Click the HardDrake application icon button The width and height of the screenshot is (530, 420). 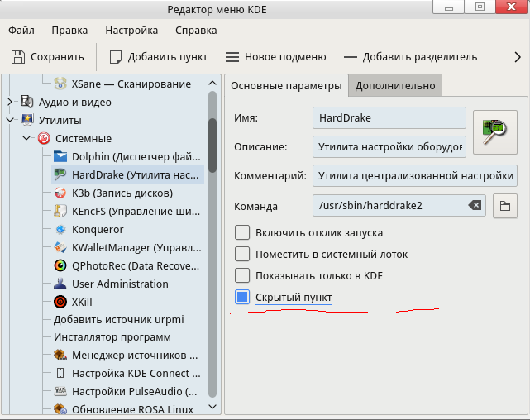tap(494, 130)
